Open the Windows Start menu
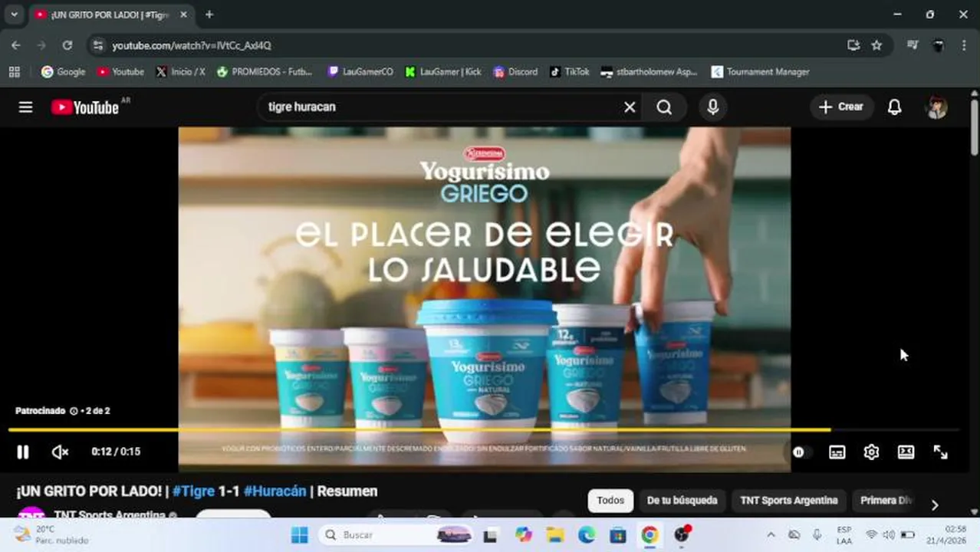Image resolution: width=980 pixels, height=552 pixels. tap(300, 534)
